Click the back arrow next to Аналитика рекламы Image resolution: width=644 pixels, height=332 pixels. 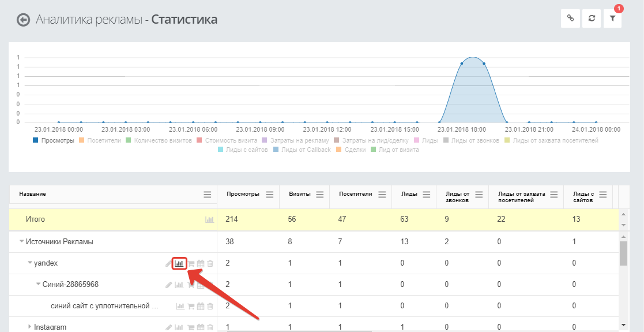point(24,20)
